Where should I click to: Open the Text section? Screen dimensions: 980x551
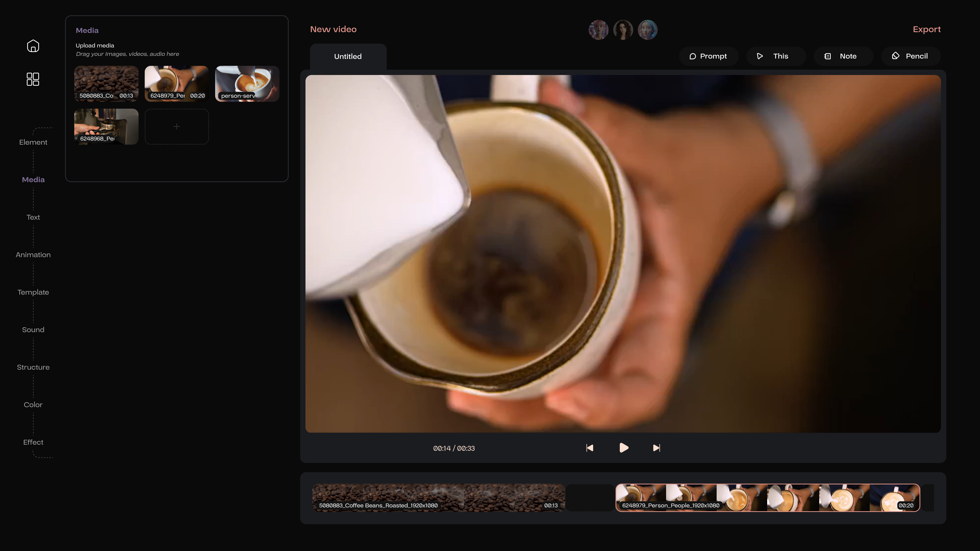[33, 217]
